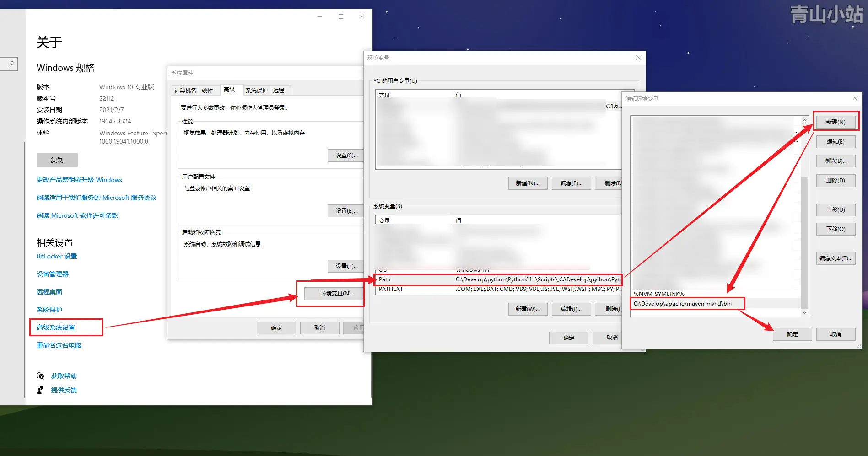This screenshot has height=456, width=868.
Task: Minimize the Settings About window
Action: tap(320, 16)
